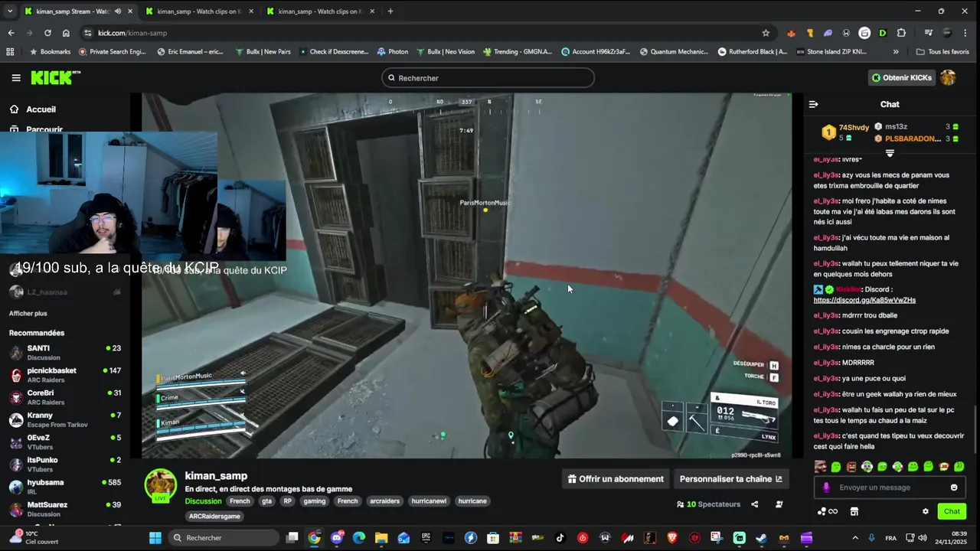The image size is (980, 551).
Task: Click the arcraiders tag
Action: pyautogui.click(x=384, y=501)
